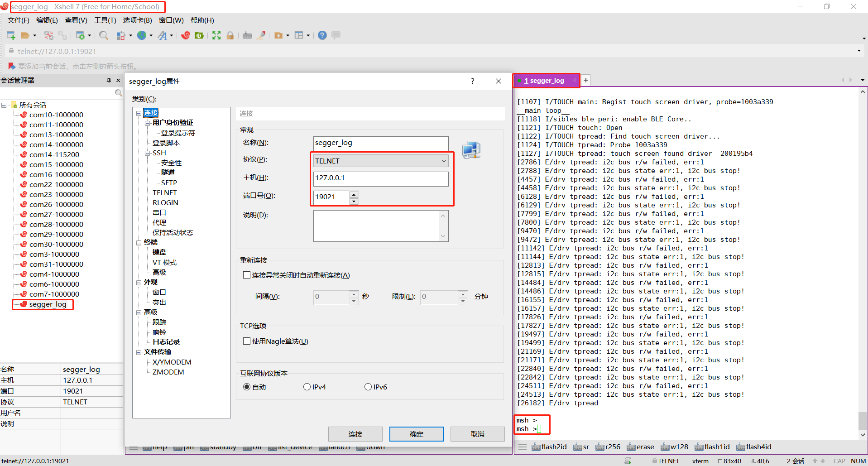The height and width of the screenshot is (466, 868).
Task: Launch the green Xftp toolbar icon
Action: (199, 35)
